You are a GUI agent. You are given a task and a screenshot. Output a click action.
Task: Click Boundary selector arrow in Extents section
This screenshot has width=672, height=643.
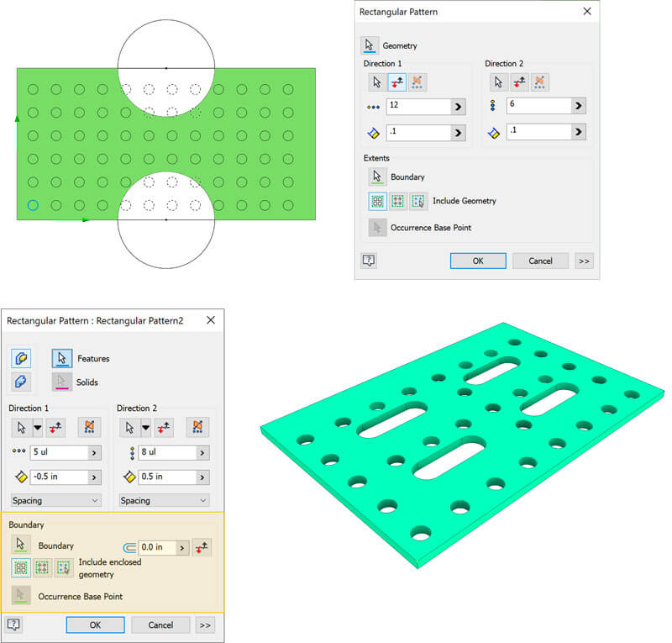[377, 177]
